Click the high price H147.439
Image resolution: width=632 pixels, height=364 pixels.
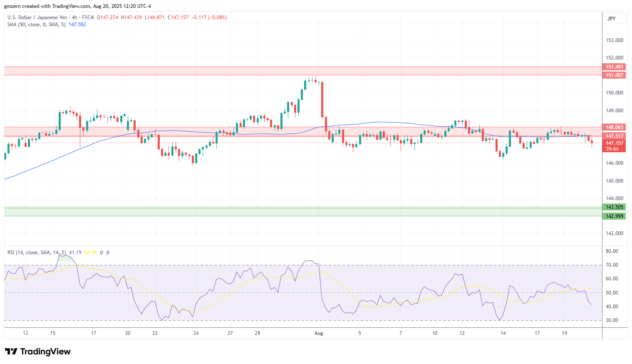point(131,17)
